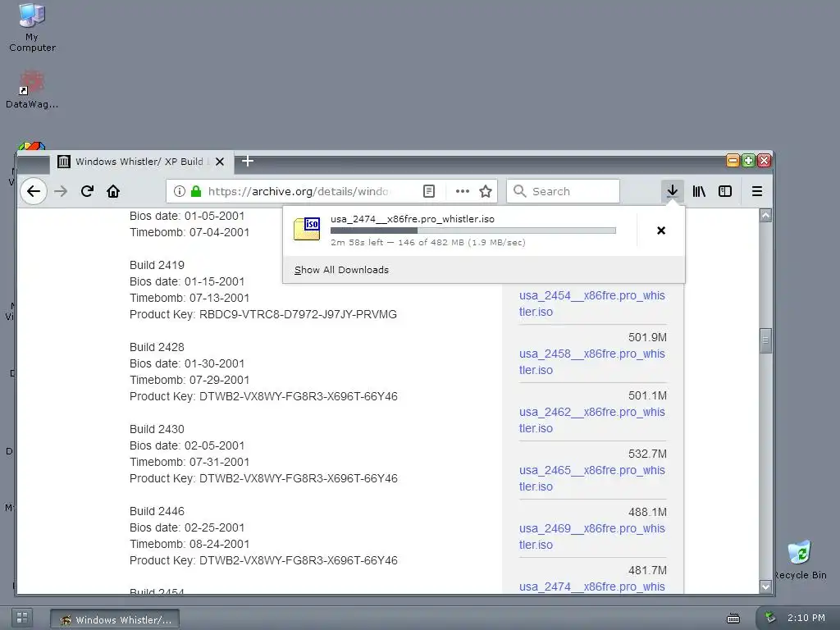Close the Windows Whistler tab
840x630 pixels.
tap(220, 162)
